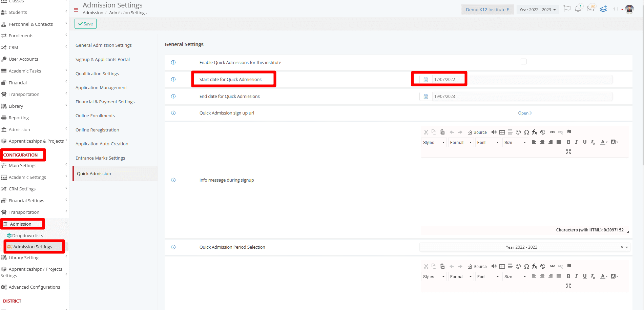Open the user avatar profile picture

pyautogui.click(x=629, y=9)
